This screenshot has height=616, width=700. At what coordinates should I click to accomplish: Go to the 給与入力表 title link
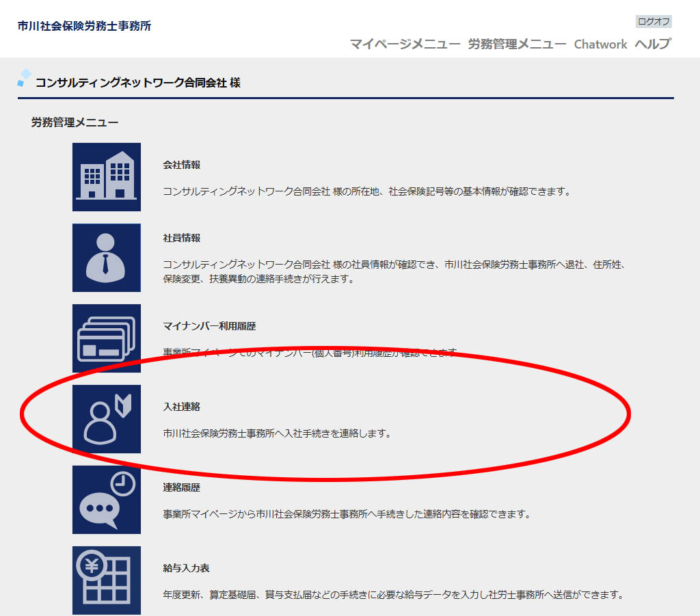(186, 568)
